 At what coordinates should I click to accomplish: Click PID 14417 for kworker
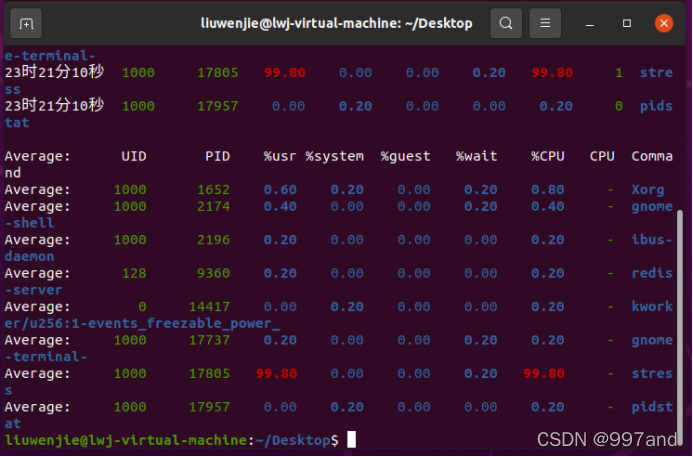pos(209,307)
